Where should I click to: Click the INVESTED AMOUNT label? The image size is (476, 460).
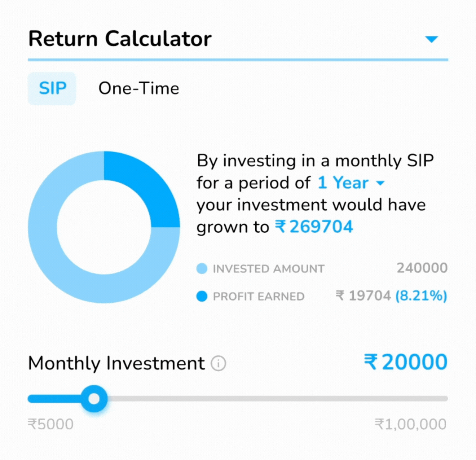tap(269, 269)
